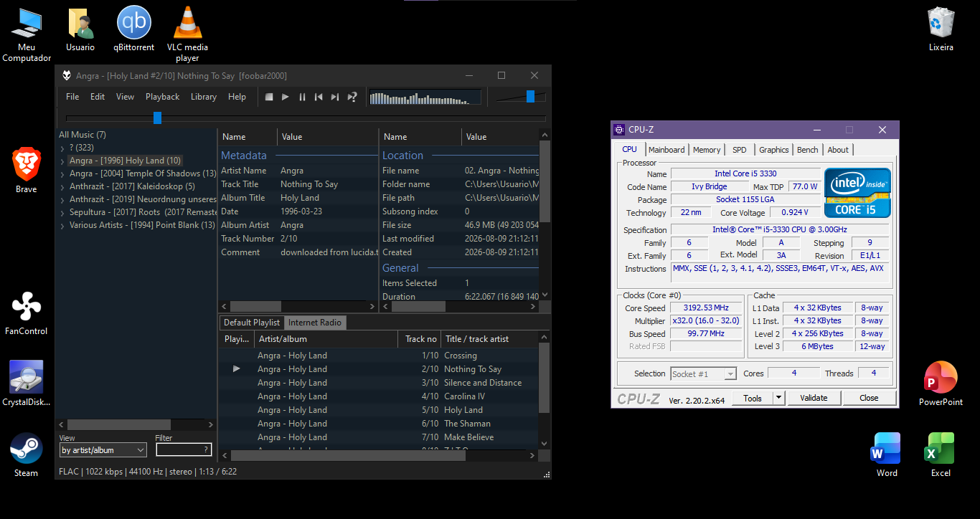Open the About tab in CPU-Z

(838, 150)
